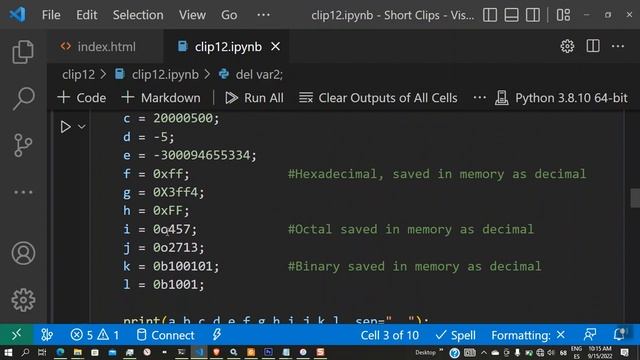The height and width of the screenshot is (360, 640).
Task: Add a new Code cell
Action: [82, 98]
